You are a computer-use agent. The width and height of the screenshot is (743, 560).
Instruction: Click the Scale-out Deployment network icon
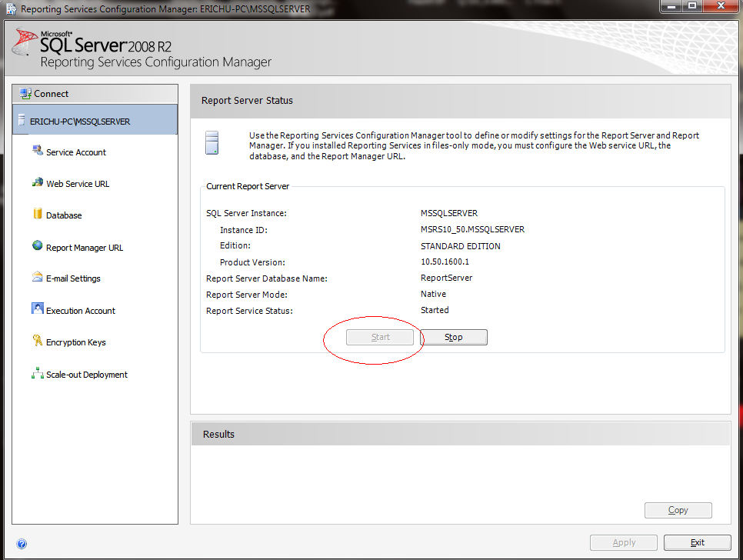38,373
